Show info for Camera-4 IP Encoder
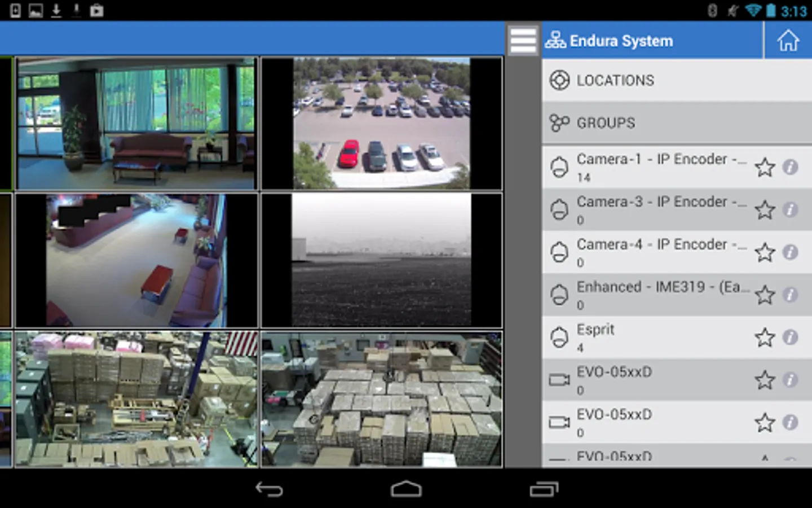 point(791,252)
